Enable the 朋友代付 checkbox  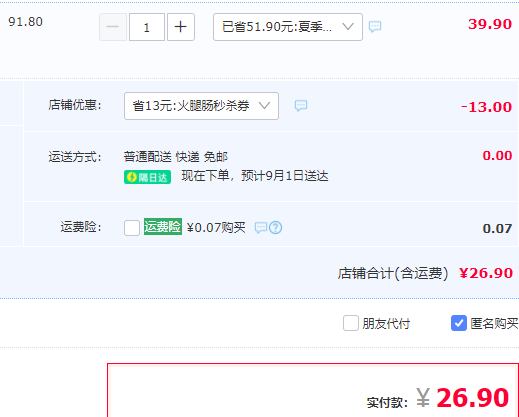coord(351,323)
